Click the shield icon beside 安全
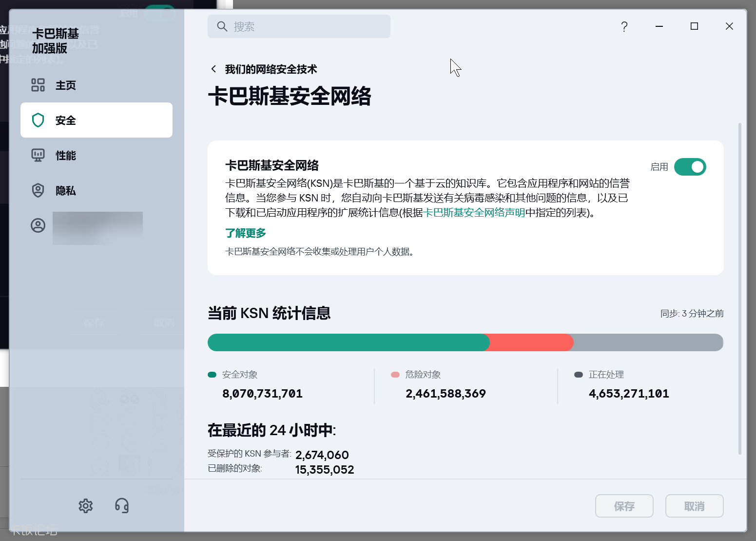The height and width of the screenshot is (541, 756). pyautogui.click(x=38, y=120)
